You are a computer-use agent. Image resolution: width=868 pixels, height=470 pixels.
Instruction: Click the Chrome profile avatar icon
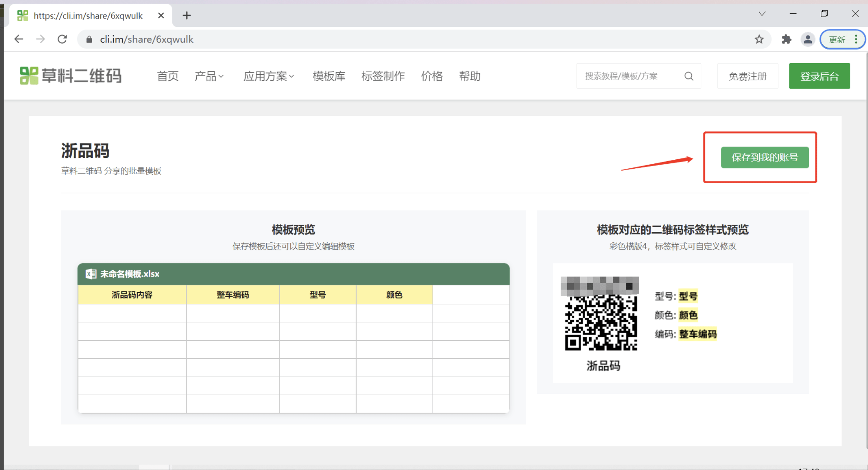(x=808, y=39)
